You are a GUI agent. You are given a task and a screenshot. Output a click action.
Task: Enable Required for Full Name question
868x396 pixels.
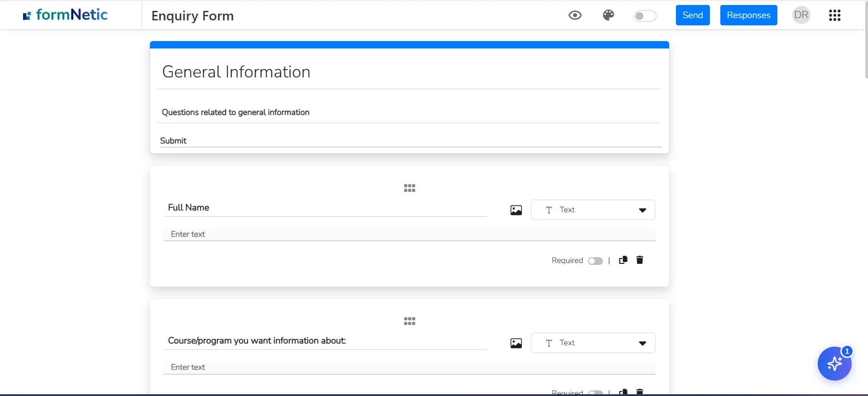tap(595, 261)
